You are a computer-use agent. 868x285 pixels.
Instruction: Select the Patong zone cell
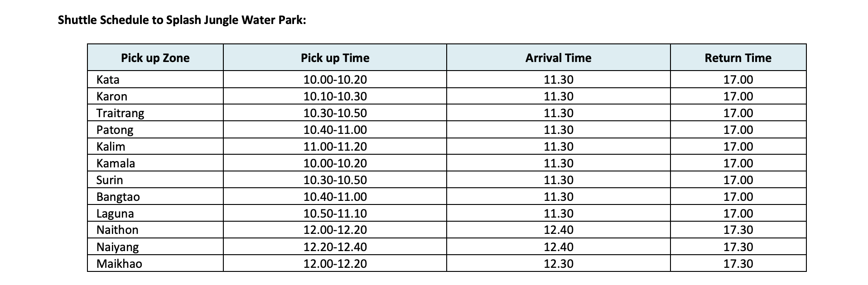115,130
